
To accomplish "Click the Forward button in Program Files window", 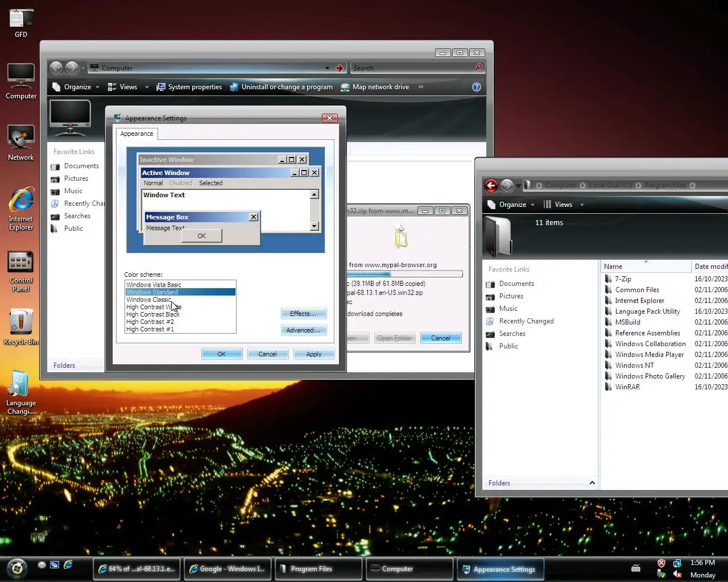I will click(507, 185).
